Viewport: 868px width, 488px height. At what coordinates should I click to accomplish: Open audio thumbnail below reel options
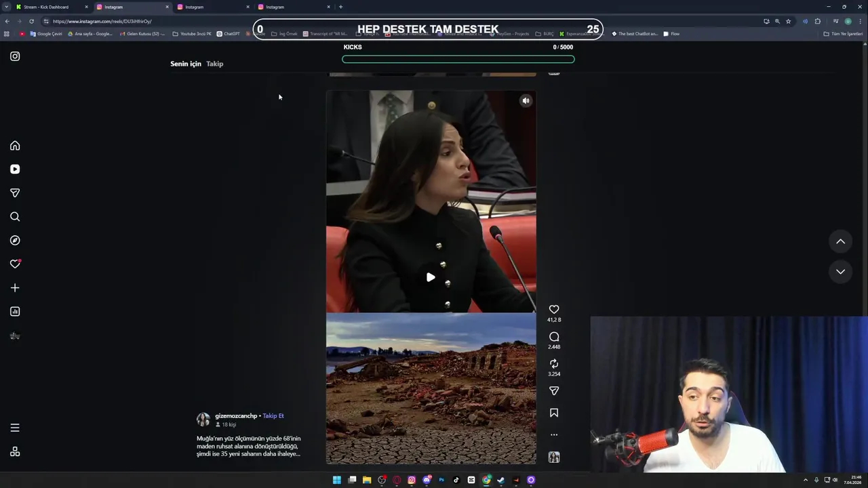554,457
